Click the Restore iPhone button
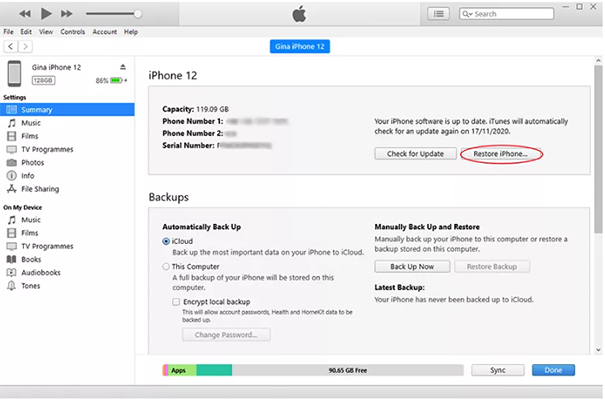Viewport: 605px width, 400px height. pos(501,153)
